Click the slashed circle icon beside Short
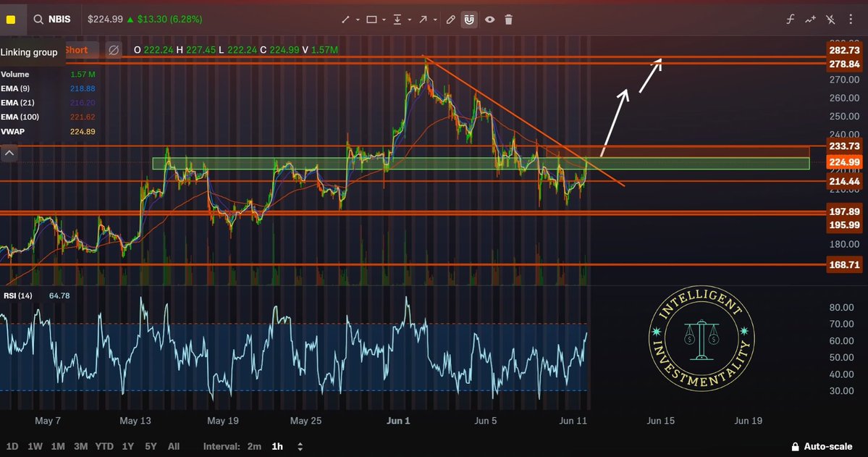 pyautogui.click(x=114, y=50)
